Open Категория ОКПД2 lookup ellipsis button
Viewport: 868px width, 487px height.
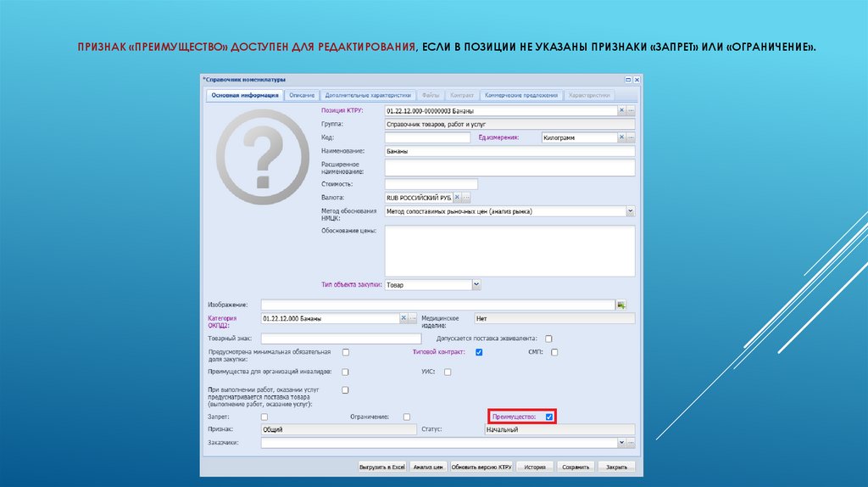point(413,318)
